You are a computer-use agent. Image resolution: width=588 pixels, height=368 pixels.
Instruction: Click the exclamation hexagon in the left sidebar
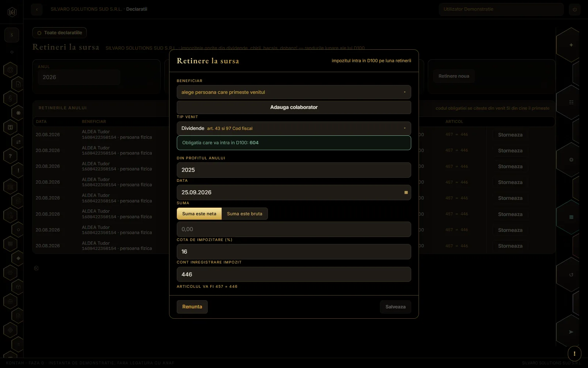tap(18, 170)
